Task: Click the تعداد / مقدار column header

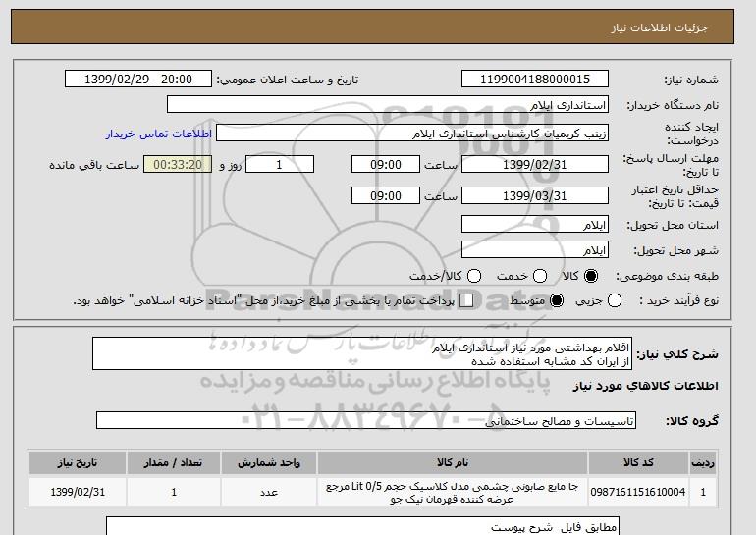Action: [x=174, y=462]
